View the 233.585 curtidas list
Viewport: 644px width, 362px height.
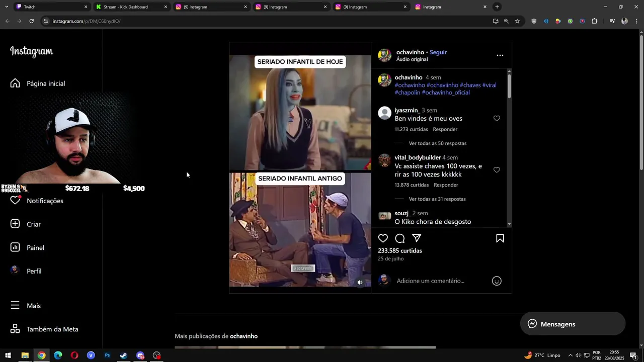click(x=400, y=250)
